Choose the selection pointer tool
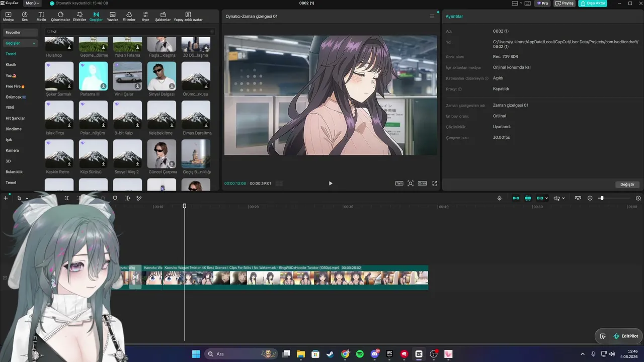644x362 pixels. [19, 198]
